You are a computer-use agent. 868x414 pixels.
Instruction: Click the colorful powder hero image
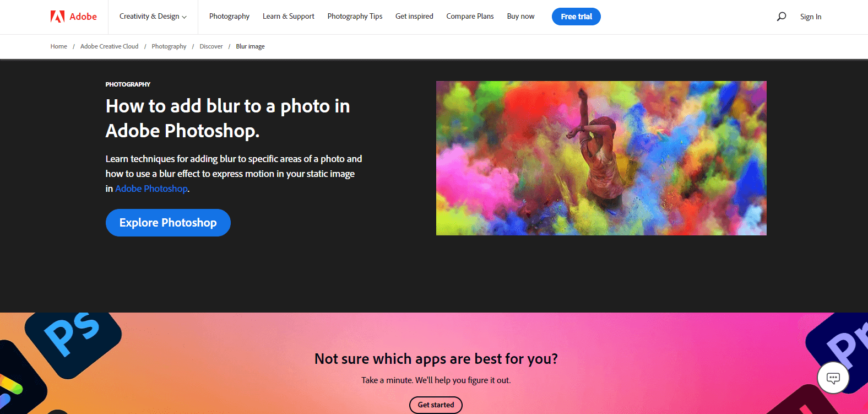[601, 158]
